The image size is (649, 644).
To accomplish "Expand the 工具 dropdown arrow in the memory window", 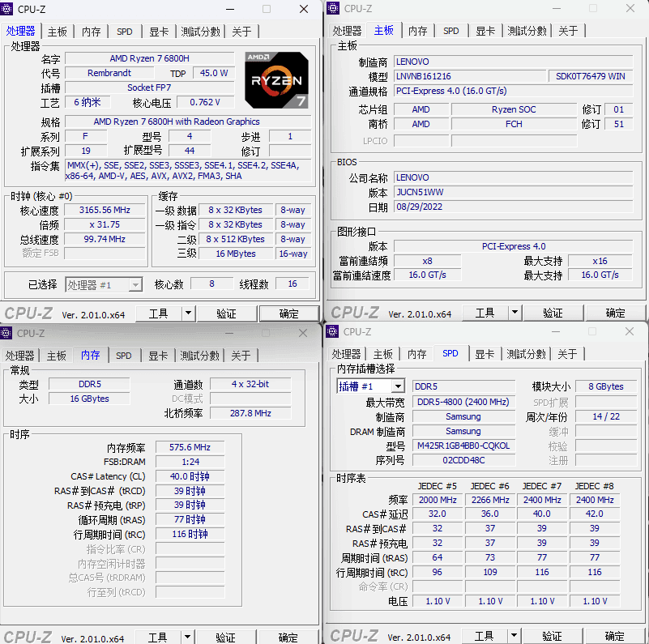I will pos(187,638).
